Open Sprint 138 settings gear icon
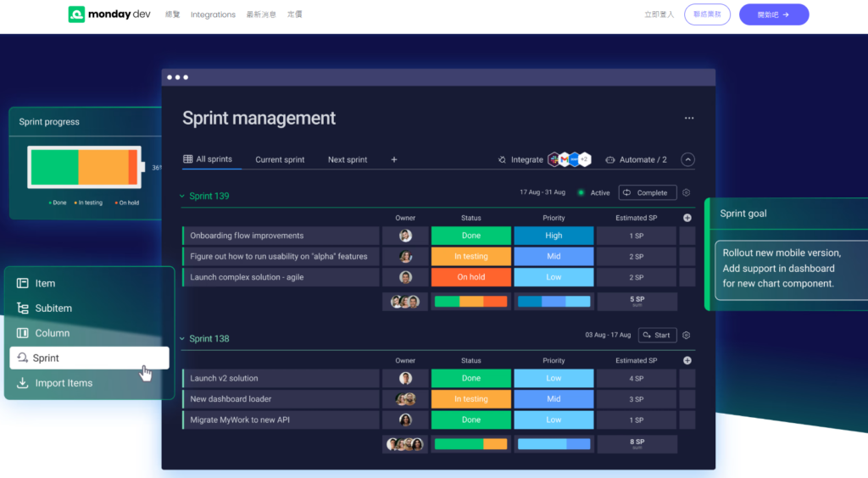Viewport: 868px width, 478px height. [687, 336]
